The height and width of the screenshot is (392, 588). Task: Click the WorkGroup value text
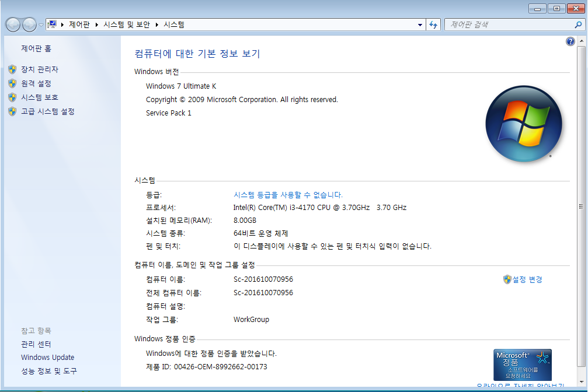pos(251,320)
